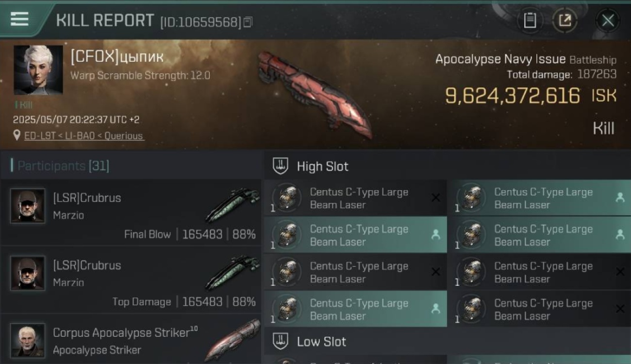Click person icon on top-right beam laser
Viewport: 631px width, 364px height.
coord(620,198)
